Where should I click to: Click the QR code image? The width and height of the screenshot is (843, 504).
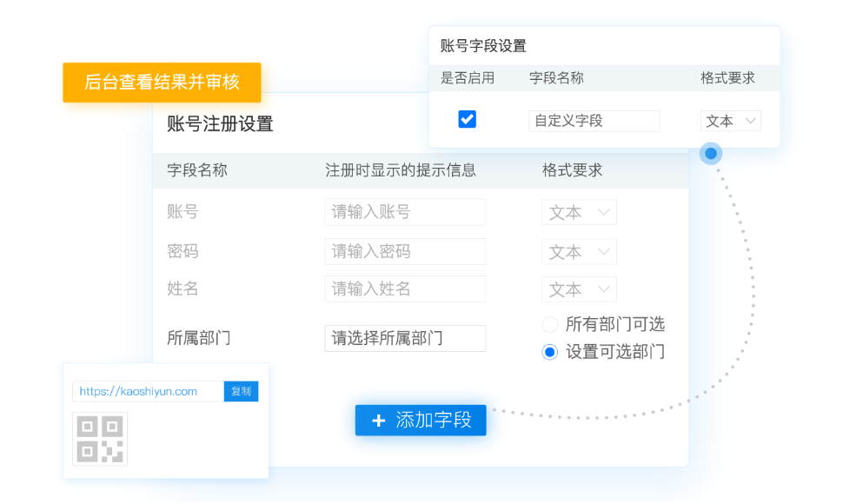[100, 438]
